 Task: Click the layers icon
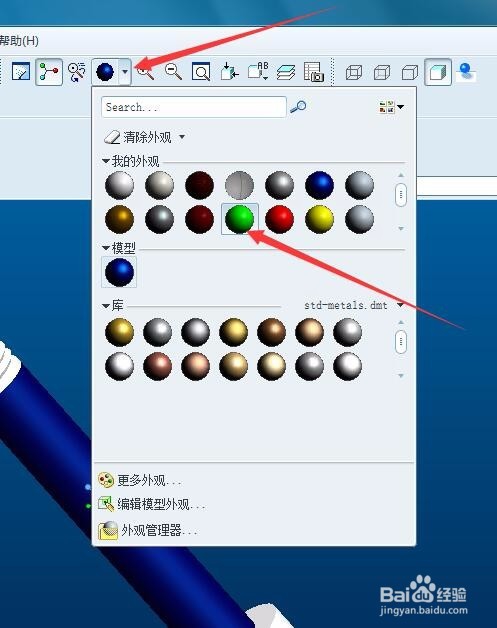pos(286,72)
